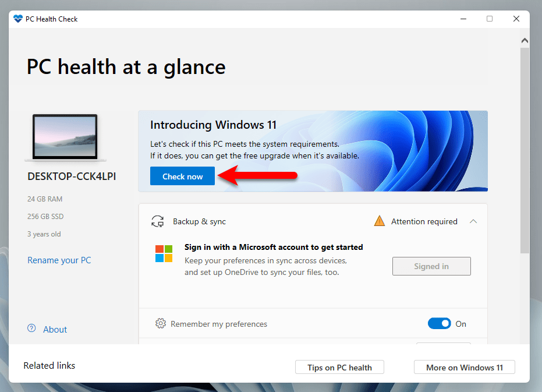Close the PC Health Check window
Viewport: 542px width, 392px height.
coord(516,19)
